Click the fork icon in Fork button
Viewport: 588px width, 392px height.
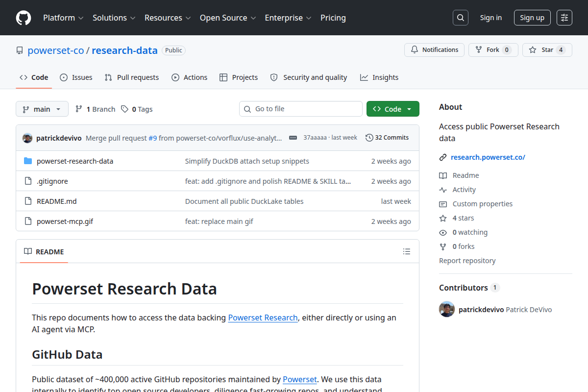coord(479,50)
